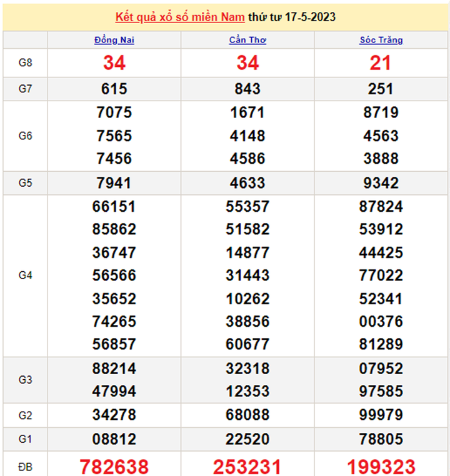Click the Đồng Nai special prize 782638
This screenshot has width=450, height=476.
coord(114,466)
